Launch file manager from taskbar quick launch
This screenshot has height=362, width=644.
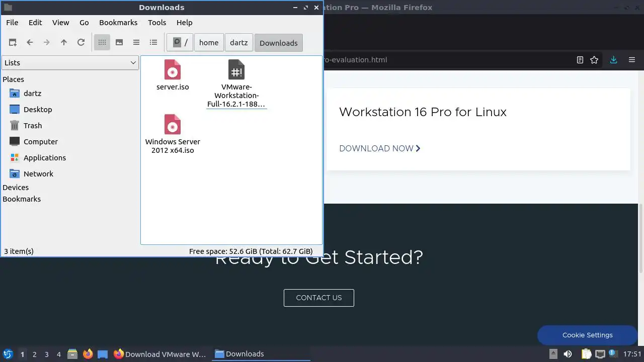click(72, 354)
